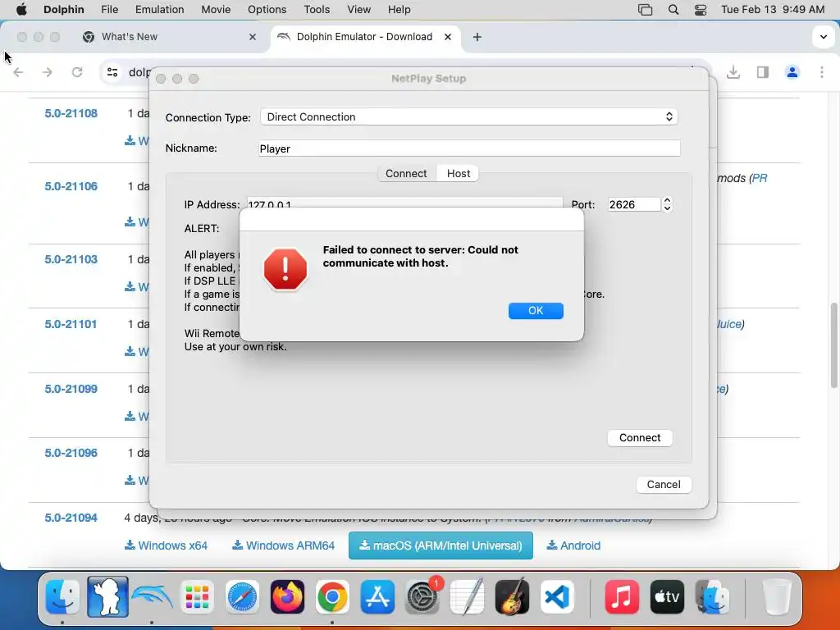Toggle the browser side panel
The height and width of the screenshot is (630, 840).
[x=763, y=72]
